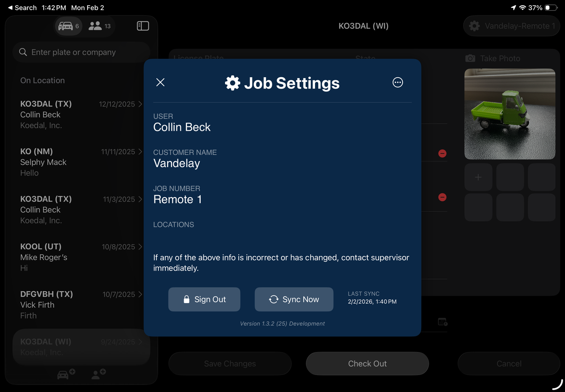This screenshot has width=565, height=392.
Task: Switch to the people tab showing 13
Action: coord(100,26)
